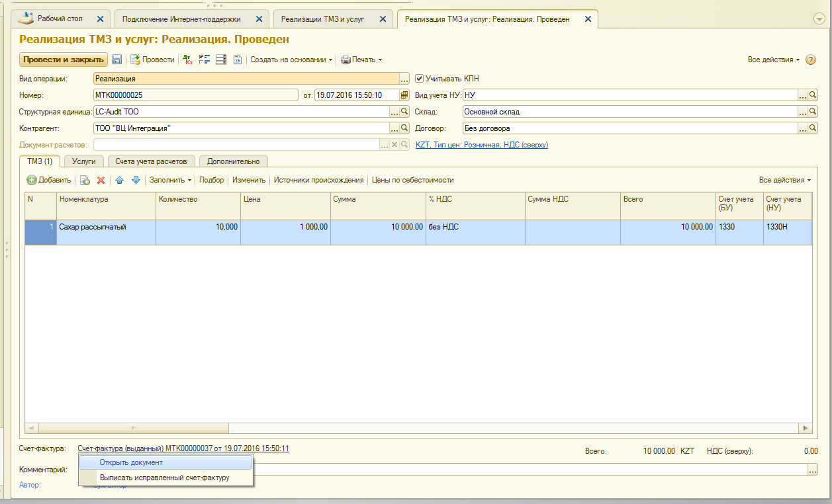The height and width of the screenshot is (504, 832).
Task: Click the document sheet icon before Создать на основании
Action: [238, 60]
